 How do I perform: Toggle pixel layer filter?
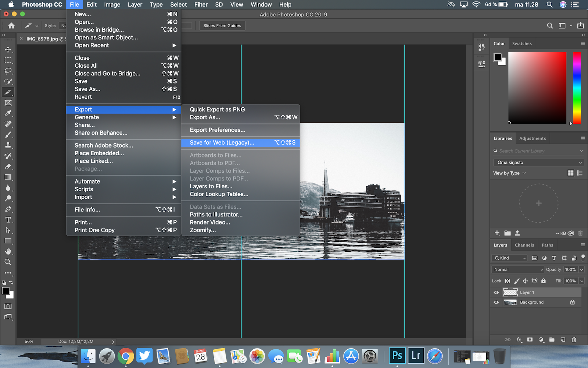[x=535, y=258]
